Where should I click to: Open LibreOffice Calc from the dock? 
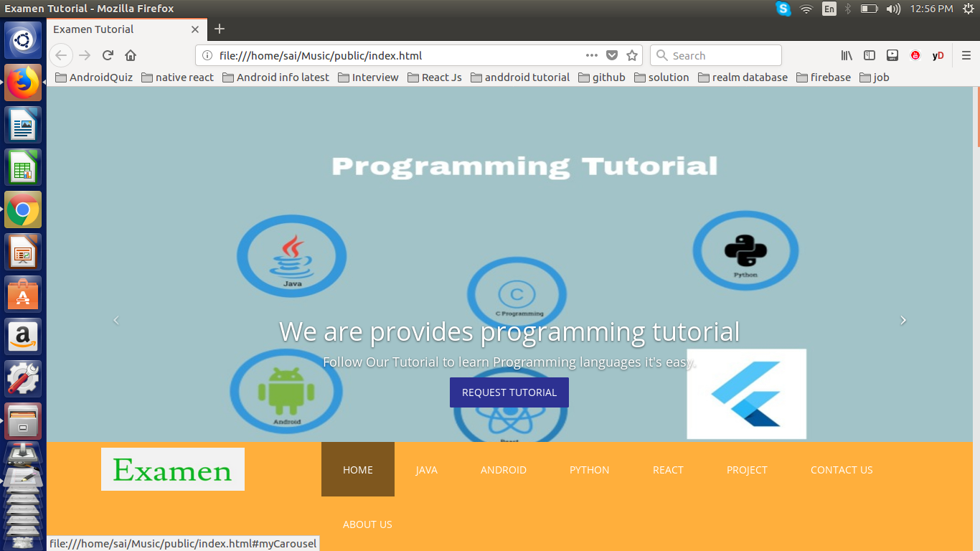(23, 167)
